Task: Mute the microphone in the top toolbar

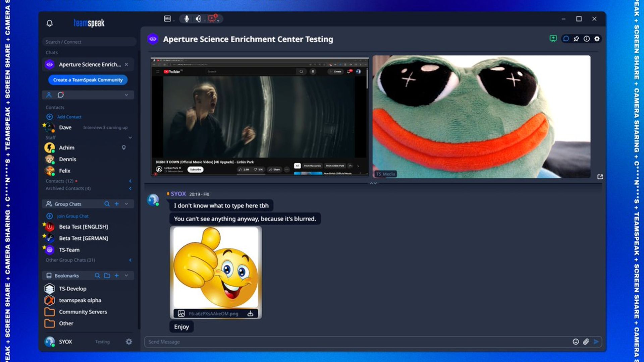Action: [186, 19]
